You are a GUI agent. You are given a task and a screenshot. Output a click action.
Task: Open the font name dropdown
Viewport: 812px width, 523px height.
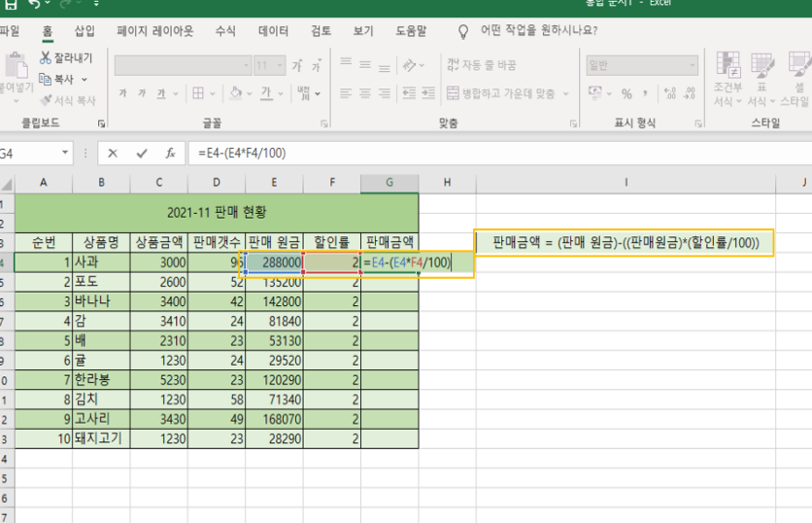point(246,66)
